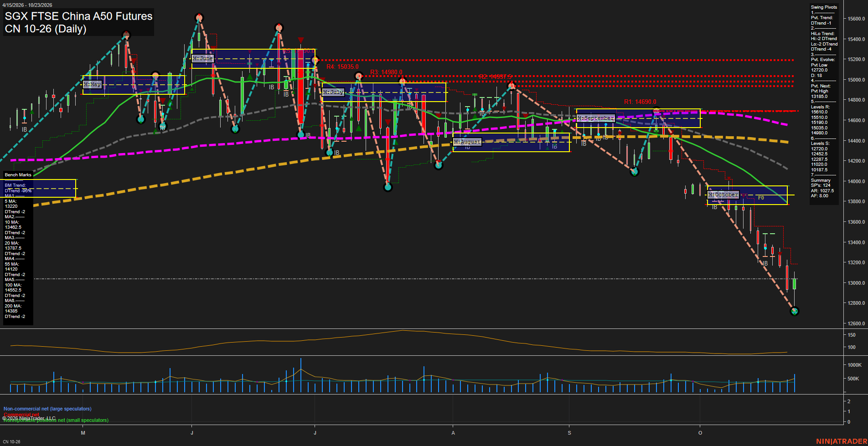The width and height of the screenshot is (868, 446).
Task: Click the chart title SGX FTSE China A50 Futures
Action: [x=78, y=16]
